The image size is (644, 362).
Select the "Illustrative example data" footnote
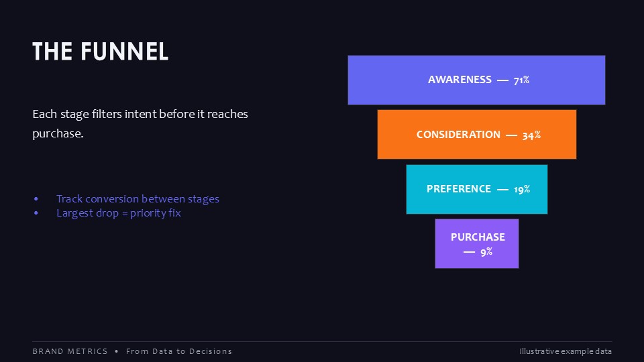(x=566, y=351)
